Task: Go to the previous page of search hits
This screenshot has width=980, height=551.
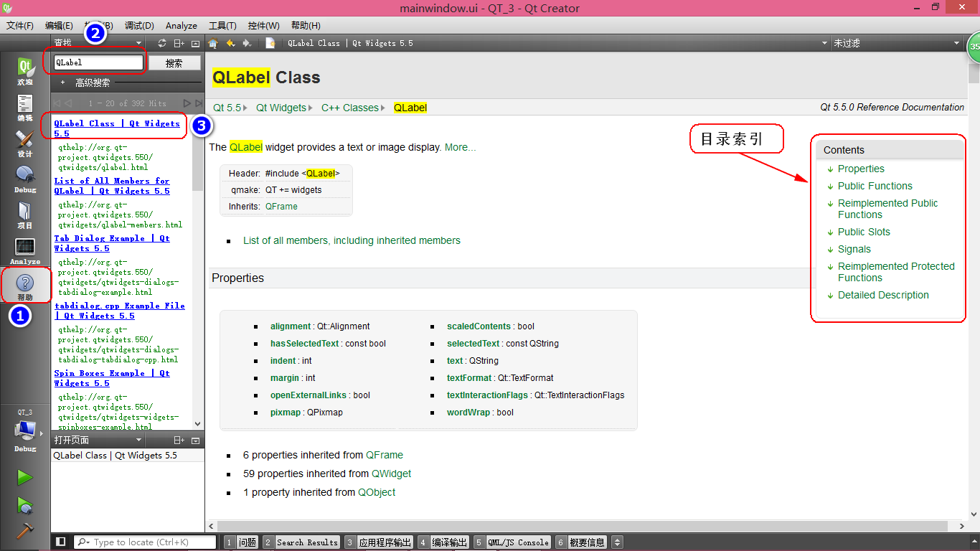Action: point(68,103)
